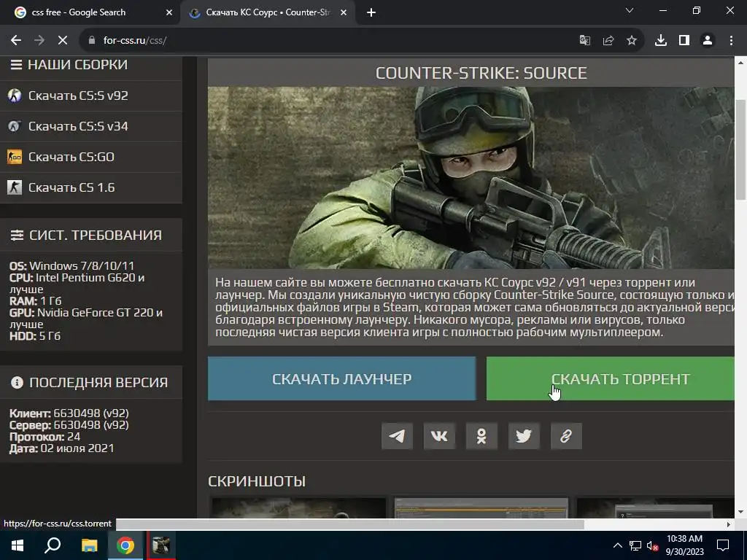Click the НАШИ СБОРКИ sidebar header
Screen dimensions: 747x560
coord(77,65)
